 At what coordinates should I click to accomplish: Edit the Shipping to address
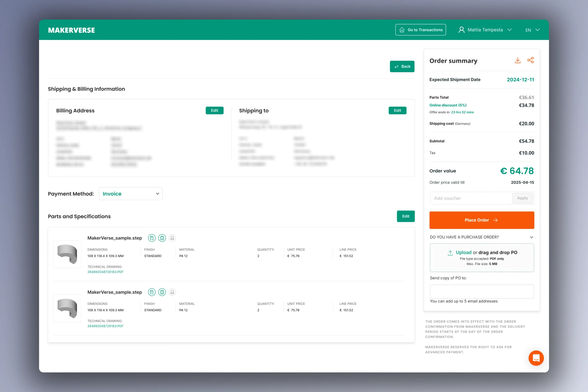click(397, 110)
